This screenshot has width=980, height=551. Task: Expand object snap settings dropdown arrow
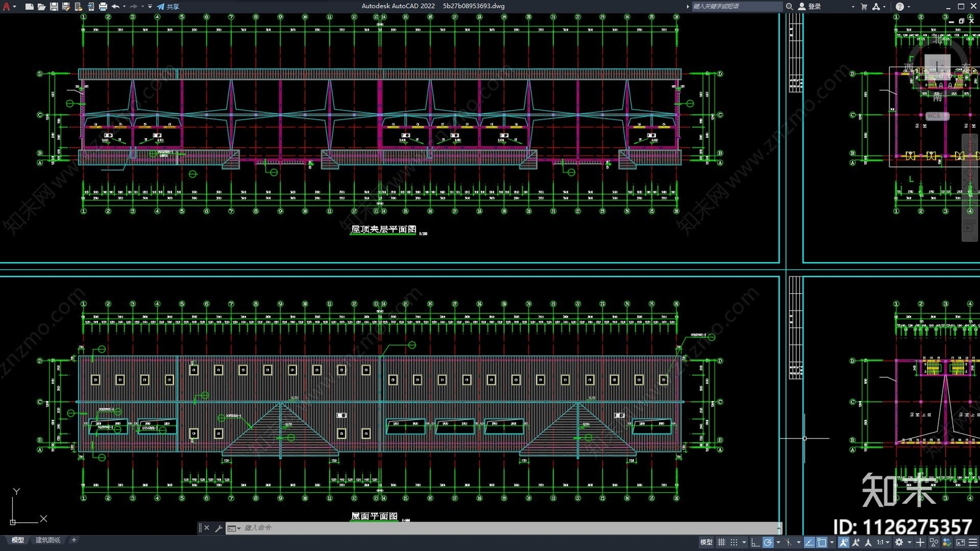pyautogui.click(x=832, y=542)
